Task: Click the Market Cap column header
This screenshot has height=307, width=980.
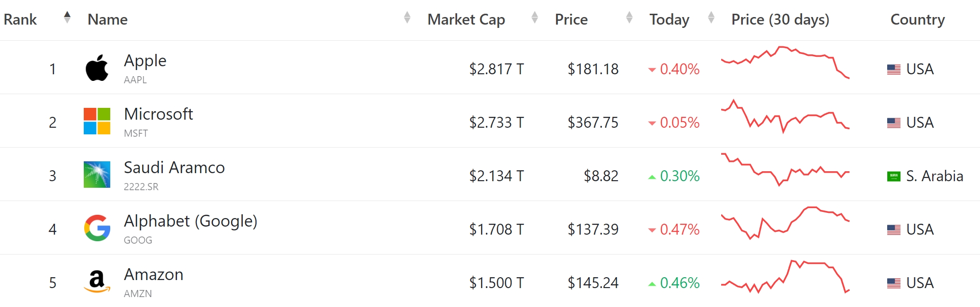Action: click(x=466, y=19)
